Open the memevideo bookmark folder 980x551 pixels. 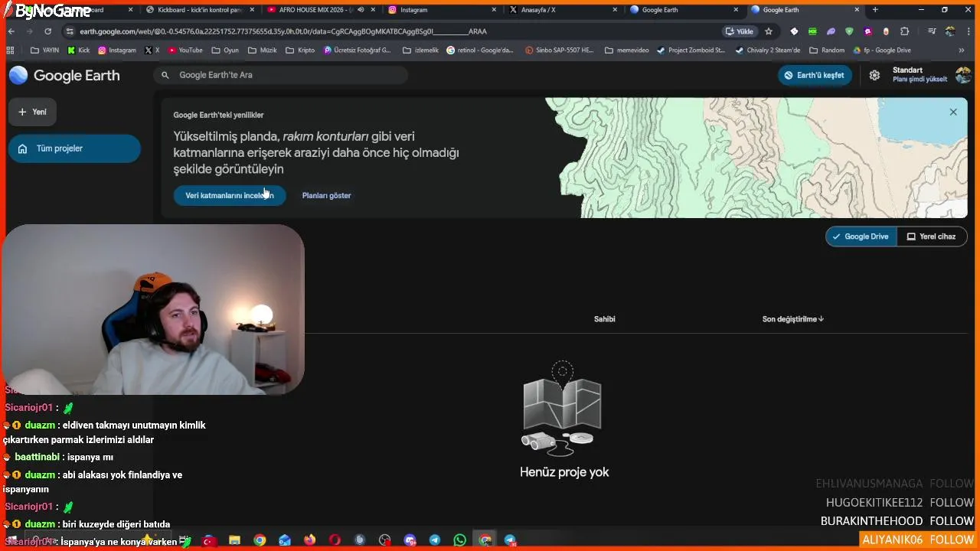click(x=626, y=51)
